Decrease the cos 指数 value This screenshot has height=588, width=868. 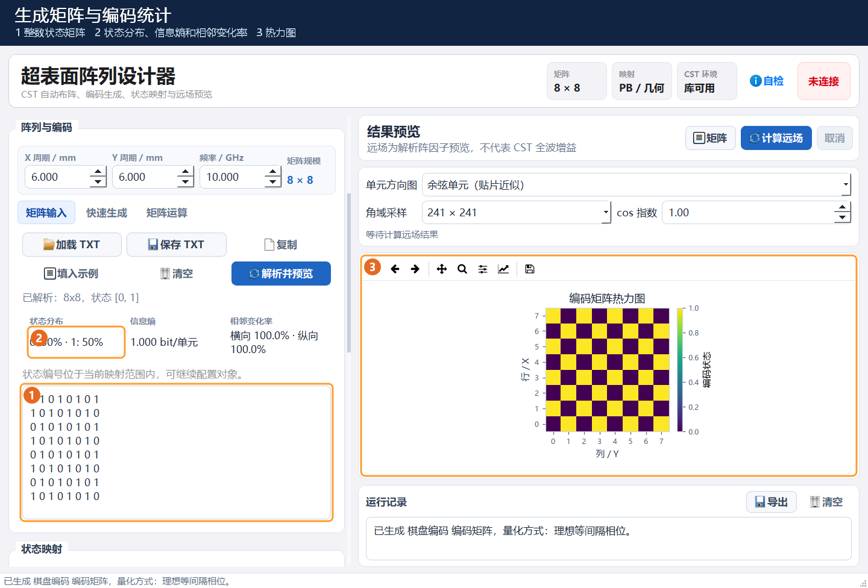(x=843, y=218)
